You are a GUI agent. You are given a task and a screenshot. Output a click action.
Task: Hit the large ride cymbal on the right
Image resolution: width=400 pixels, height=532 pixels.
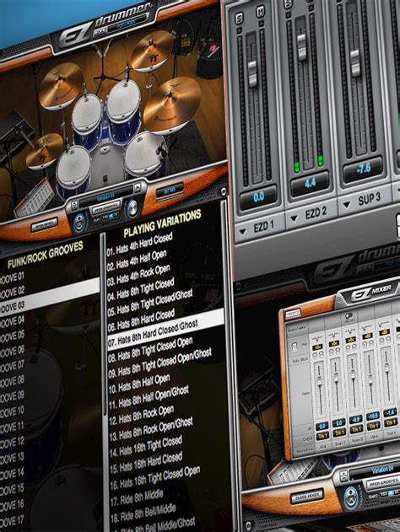[172, 105]
